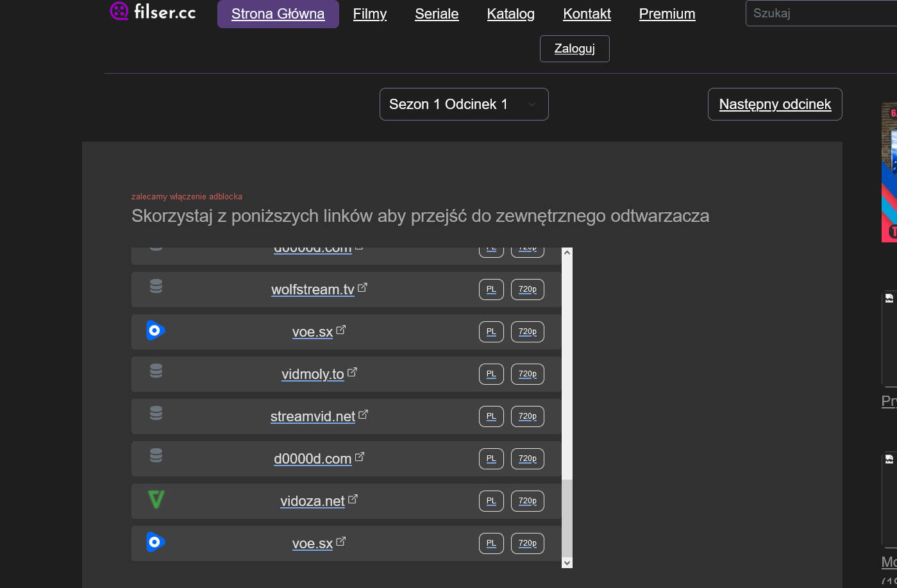Go to Następny odcinek
Viewport: 897px width, 588px height.
(775, 104)
